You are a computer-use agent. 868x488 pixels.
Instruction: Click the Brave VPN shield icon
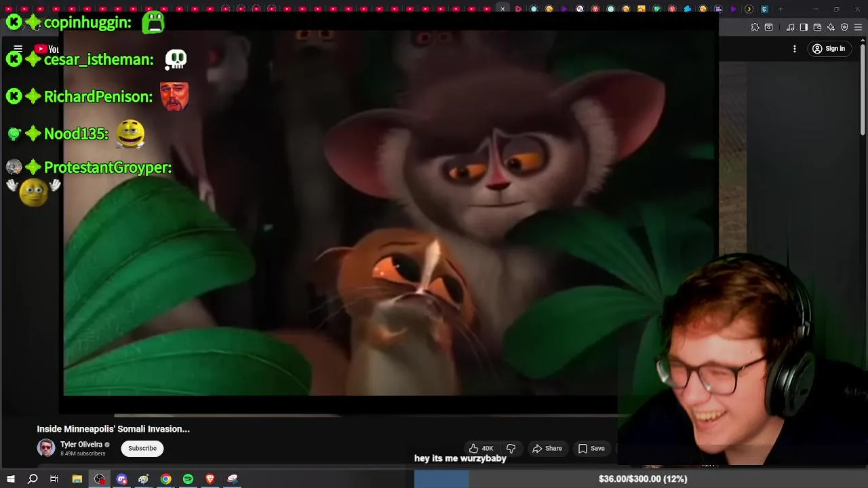[x=844, y=27]
